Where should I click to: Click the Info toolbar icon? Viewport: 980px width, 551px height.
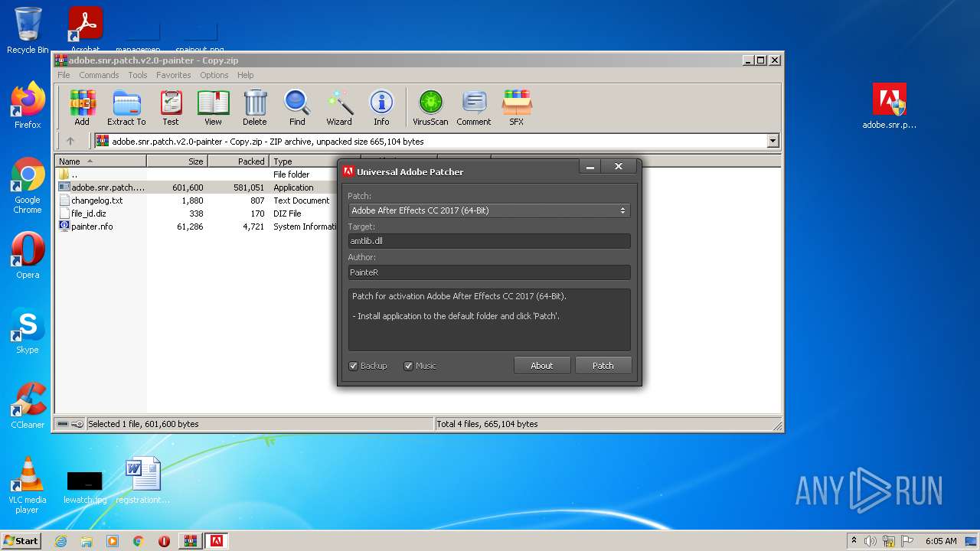coord(381,107)
